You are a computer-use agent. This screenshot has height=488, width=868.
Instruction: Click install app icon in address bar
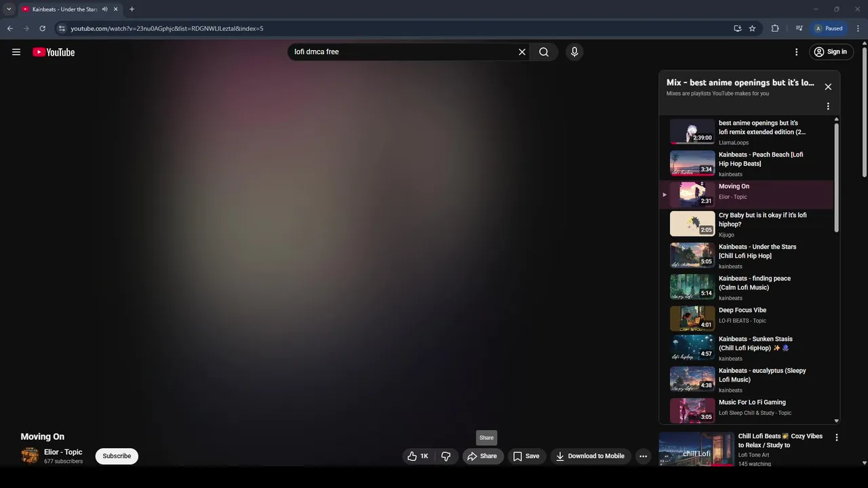click(737, 28)
